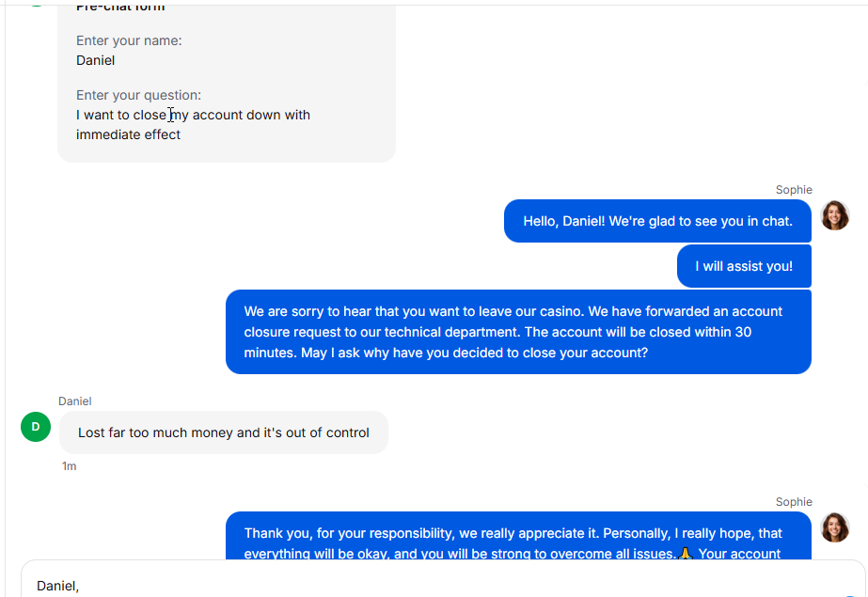
Task: Click the "immediate effect" line in the pre-chat form
Action: click(x=129, y=134)
